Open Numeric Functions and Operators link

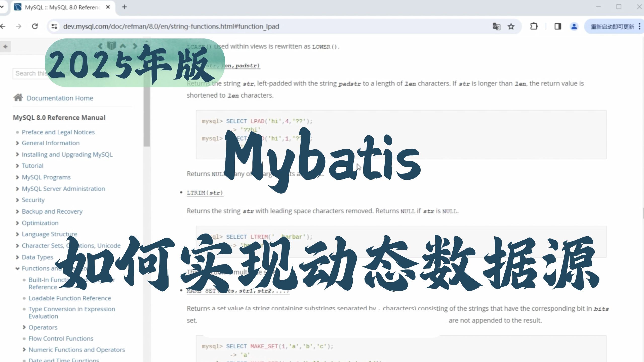(77, 350)
